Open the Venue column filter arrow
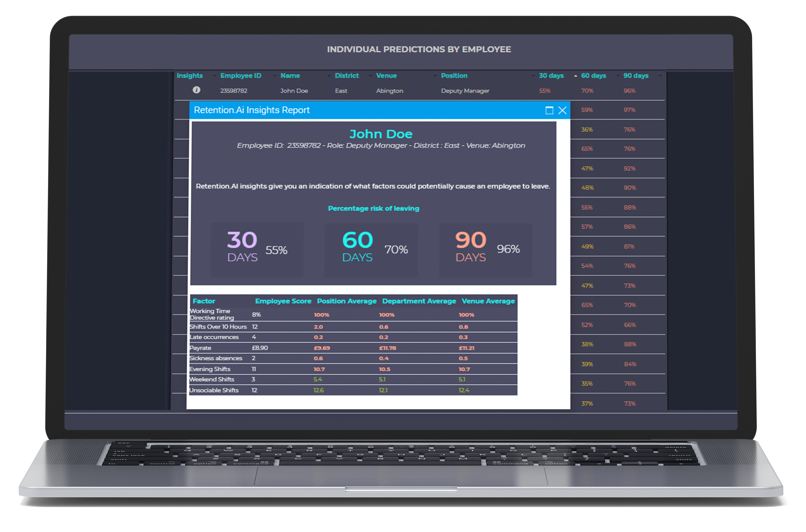 (435, 76)
